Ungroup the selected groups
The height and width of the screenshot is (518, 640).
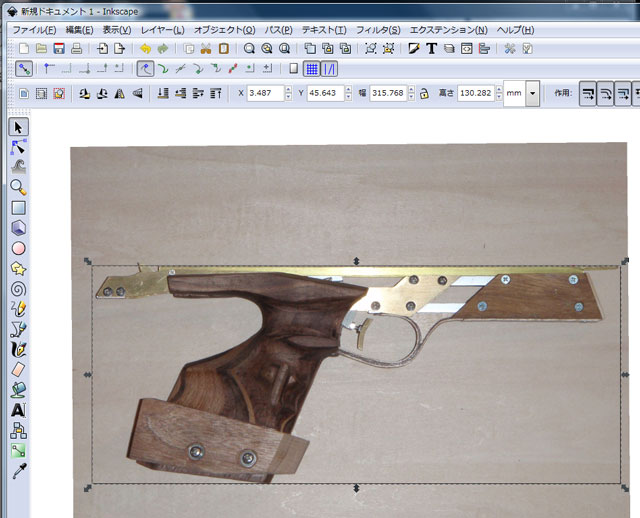click(388, 49)
